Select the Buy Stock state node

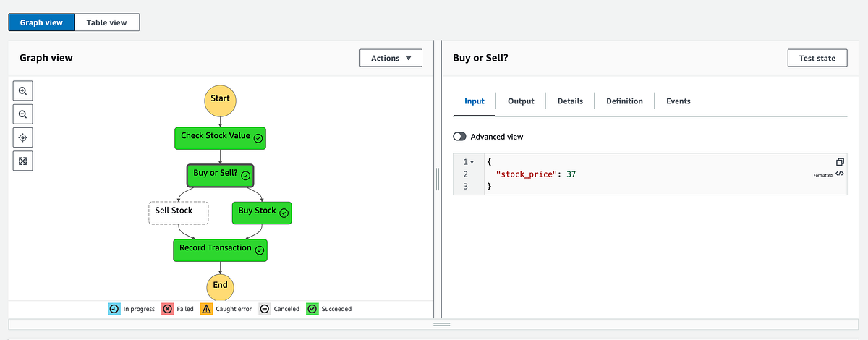pyautogui.click(x=262, y=212)
